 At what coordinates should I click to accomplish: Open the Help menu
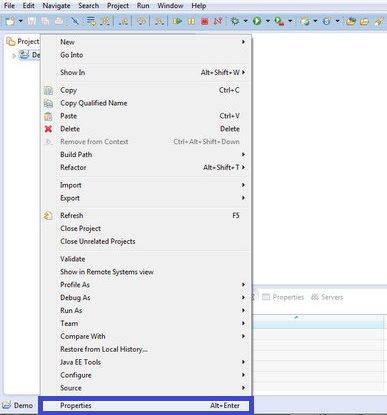(x=199, y=6)
